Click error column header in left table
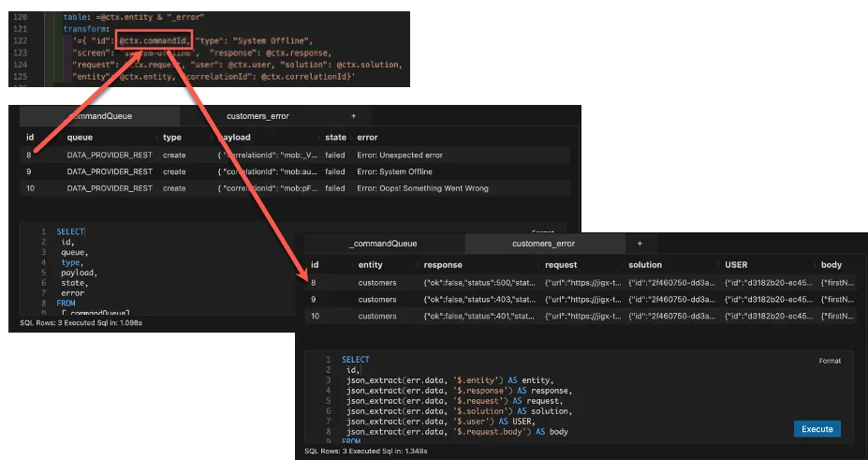Image resolution: width=868 pixels, height=460 pixels. [x=367, y=138]
